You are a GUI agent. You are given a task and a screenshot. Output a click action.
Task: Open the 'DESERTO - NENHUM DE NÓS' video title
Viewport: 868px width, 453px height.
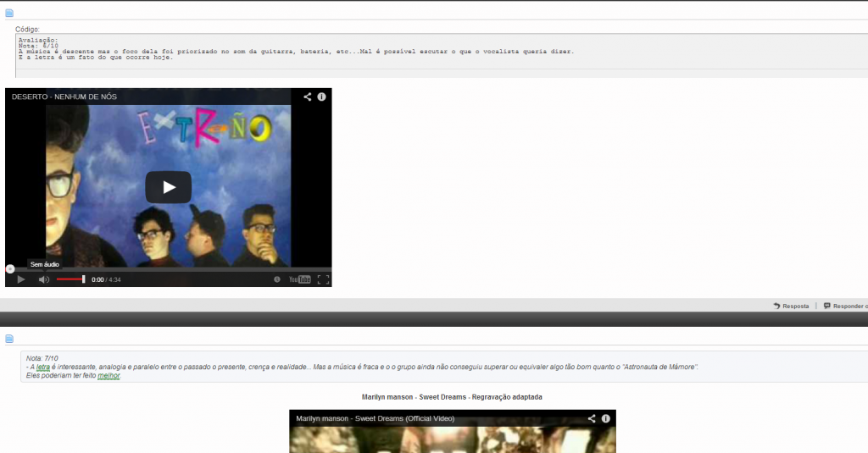[x=64, y=97]
